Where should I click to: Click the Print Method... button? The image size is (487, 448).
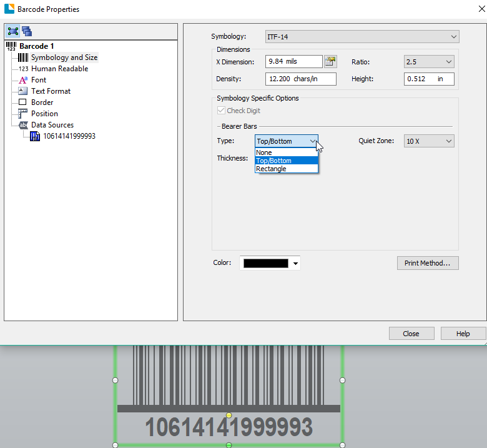[x=428, y=263]
